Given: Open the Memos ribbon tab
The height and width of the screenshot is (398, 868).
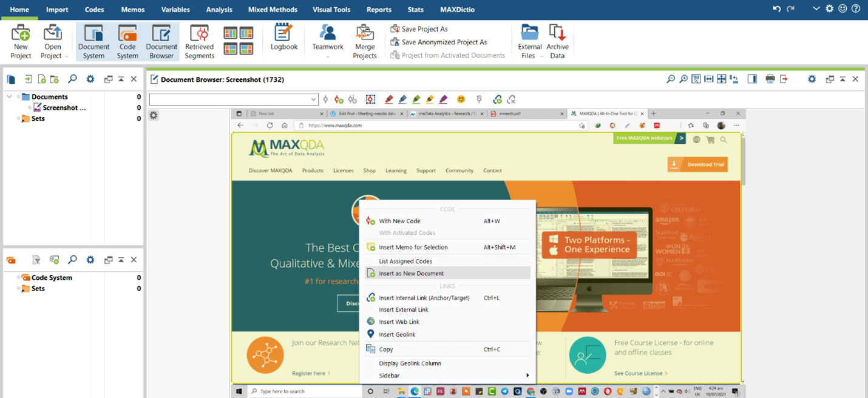Looking at the screenshot, I should pyautogui.click(x=133, y=10).
